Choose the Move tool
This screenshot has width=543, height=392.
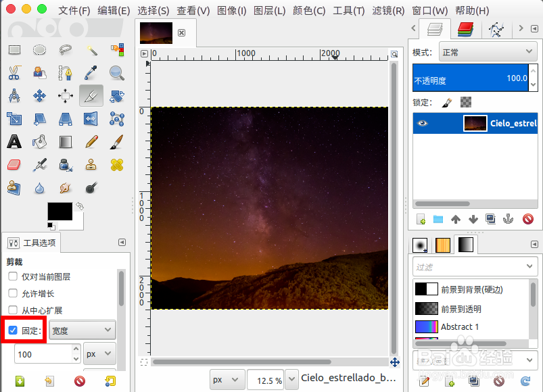pos(39,96)
